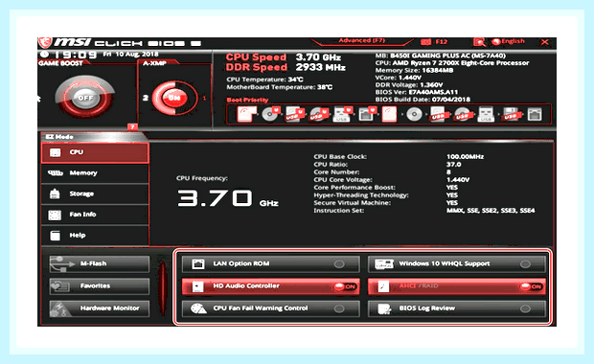Screen dimensions: 594x364
Task: Change the language from English
Action: pyautogui.click(x=514, y=41)
